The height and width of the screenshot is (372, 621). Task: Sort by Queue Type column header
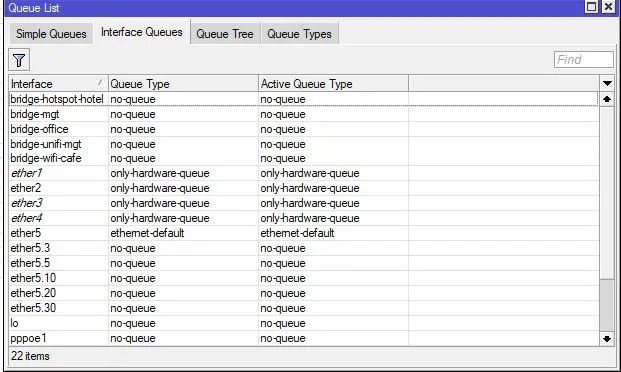183,84
